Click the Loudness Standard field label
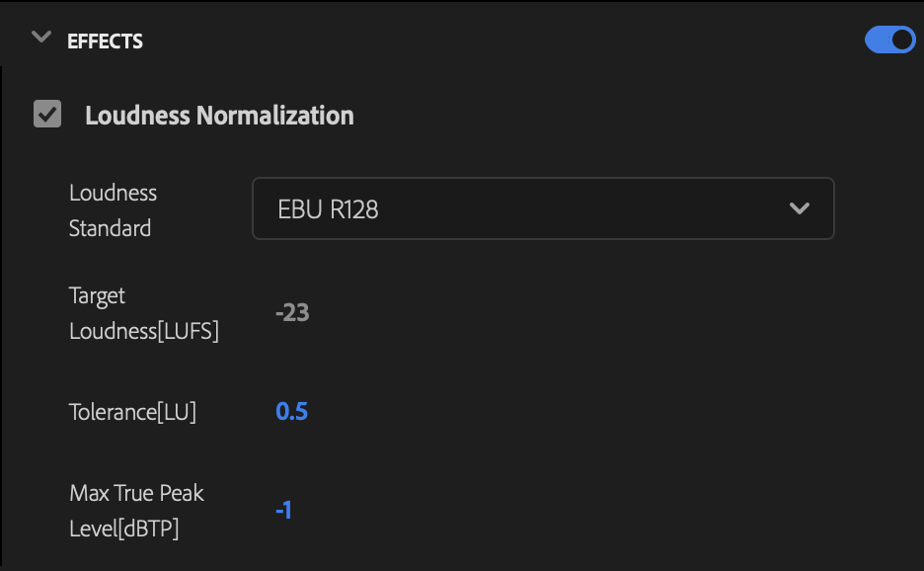 pos(113,209)
